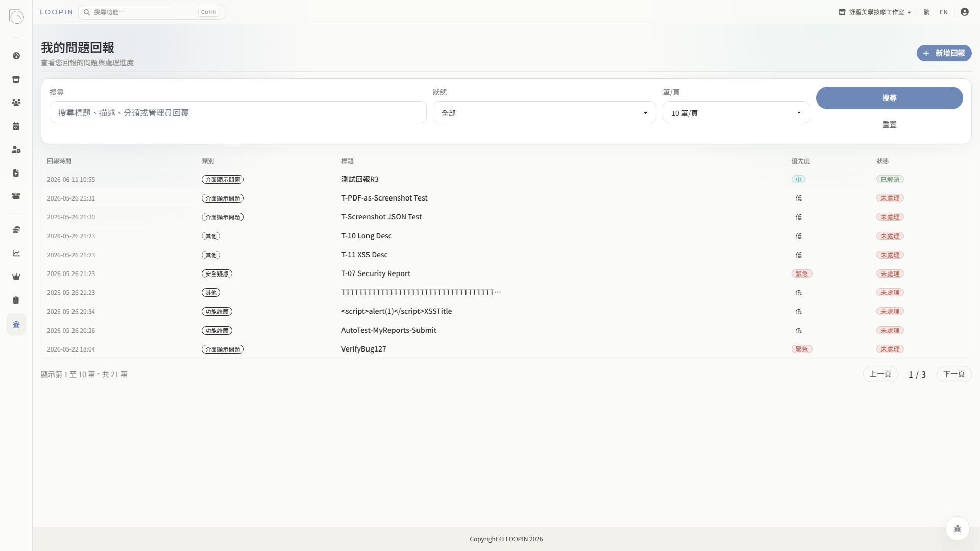Open the 測試回報R3 report row
The image size is (980, 551).
506,179
